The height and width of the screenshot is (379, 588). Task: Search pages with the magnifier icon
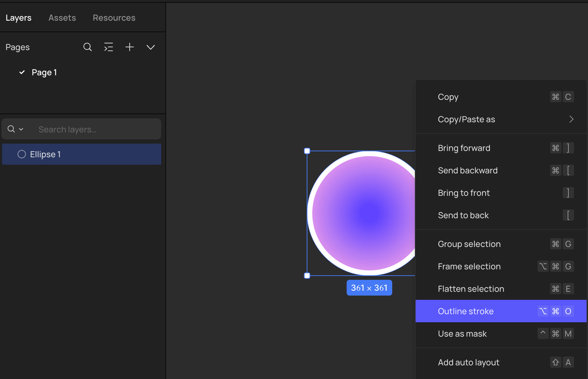tap(88, 47)
